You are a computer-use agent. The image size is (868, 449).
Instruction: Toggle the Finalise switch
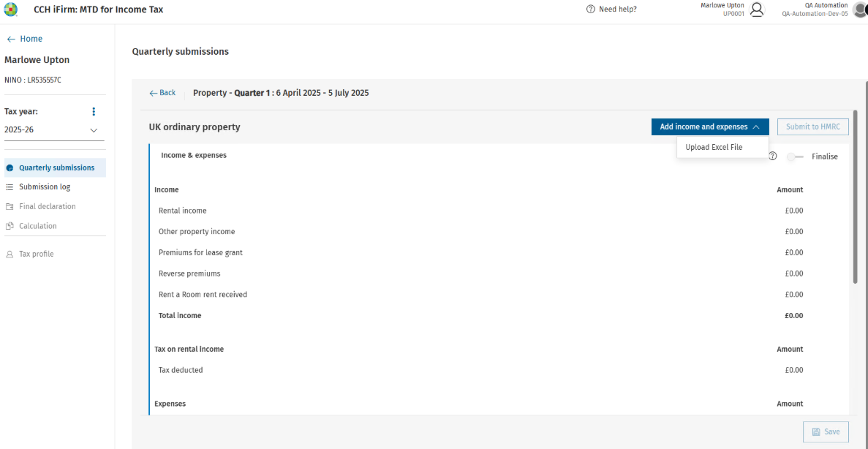point(795,156)
